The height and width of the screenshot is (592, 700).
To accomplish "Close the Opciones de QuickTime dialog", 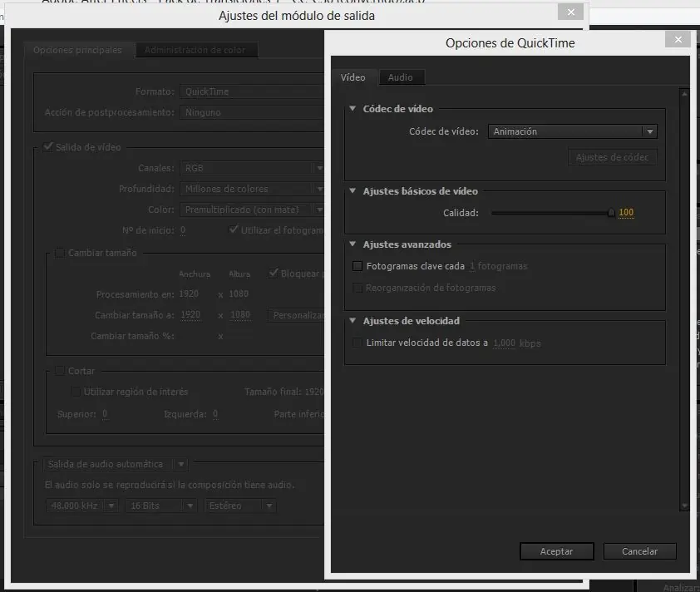I will click(x=678, y=39).
